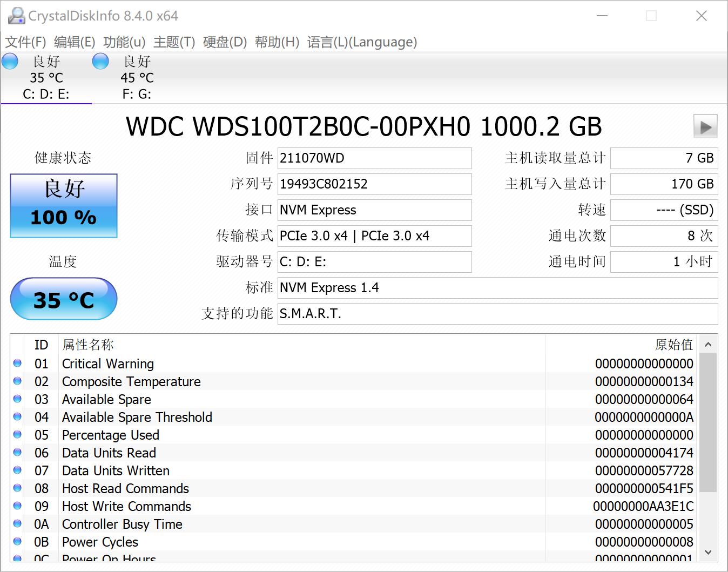This screenshot has width=728, height=572.
Task: Click the CrystalDiskInfo logo in the title bar
Action: click(x=16, y=15)
